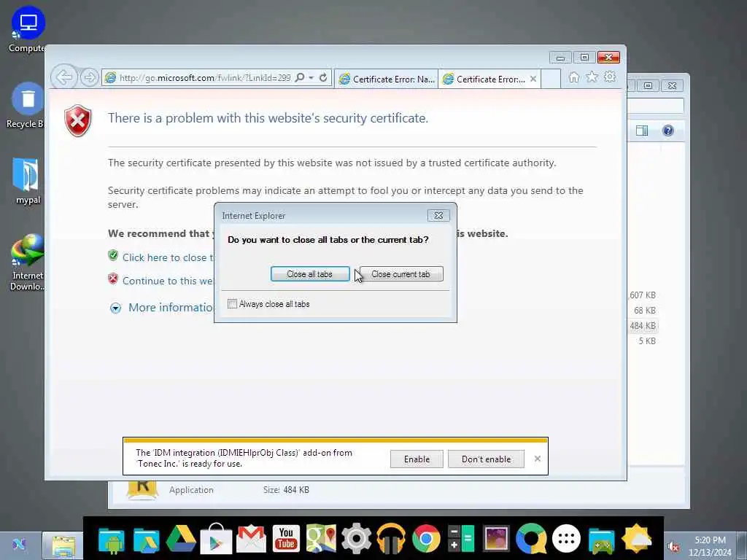Open Favorites star icon
This screenshot has height=560, width=747.
(592, 77)
